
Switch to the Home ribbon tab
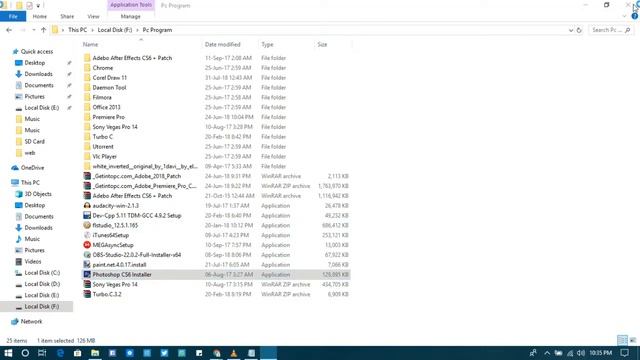[x=40, y=16]
